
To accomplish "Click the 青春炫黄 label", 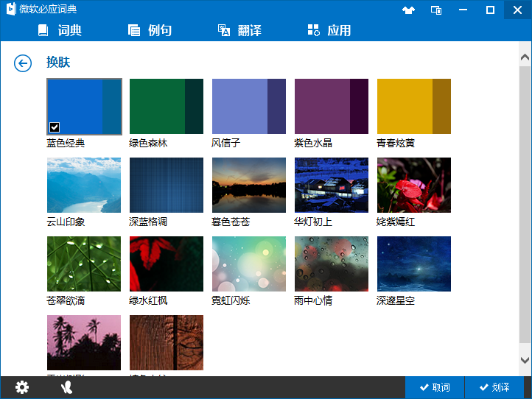I will click(395, 143).
